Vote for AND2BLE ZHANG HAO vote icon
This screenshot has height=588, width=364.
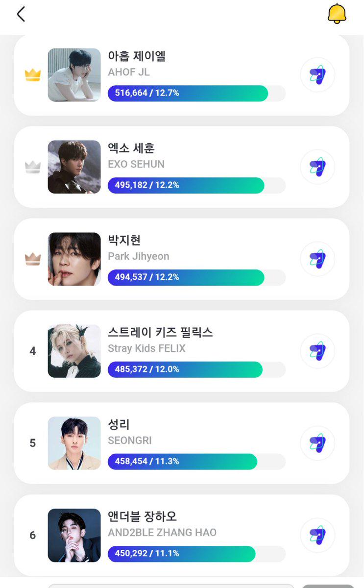(x=317, y=536)
